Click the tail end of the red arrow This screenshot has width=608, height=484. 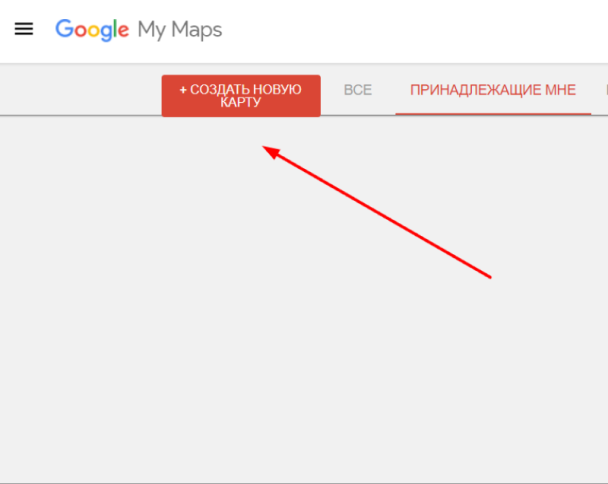click(x=489, y=277)
